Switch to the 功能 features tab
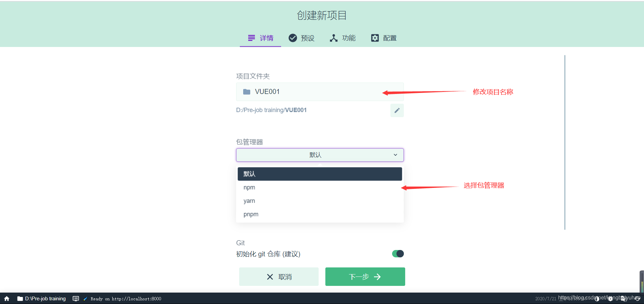The width and height of the screenshot is (644, 304). tap(342, 38)
